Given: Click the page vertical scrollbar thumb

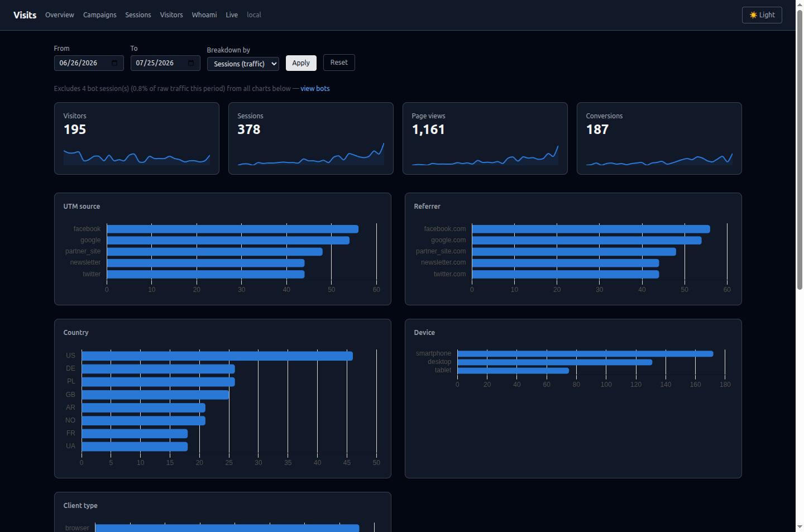Looking at the screenshot, I should click(x=800, y=150).
